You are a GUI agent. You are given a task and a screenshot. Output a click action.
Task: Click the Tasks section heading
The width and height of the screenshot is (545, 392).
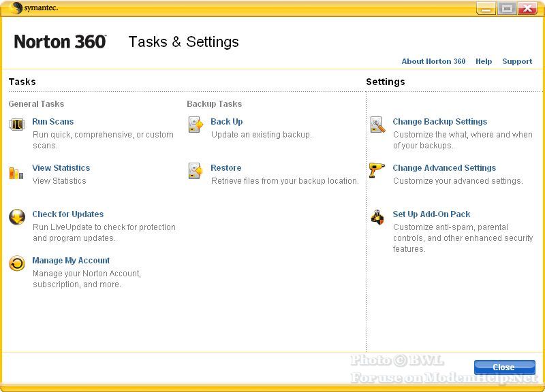tap(22, 82)
